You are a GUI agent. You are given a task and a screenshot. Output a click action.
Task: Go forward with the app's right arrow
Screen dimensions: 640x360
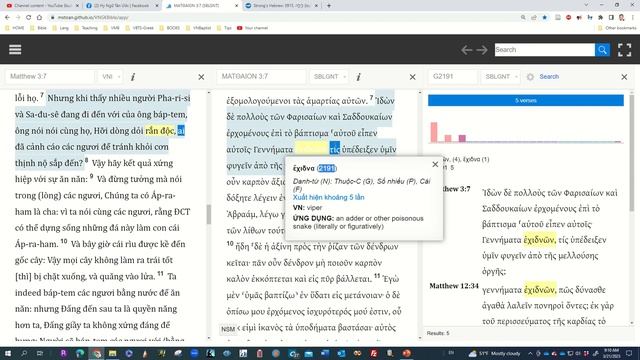pyautogui.click(x=482, y=50)
